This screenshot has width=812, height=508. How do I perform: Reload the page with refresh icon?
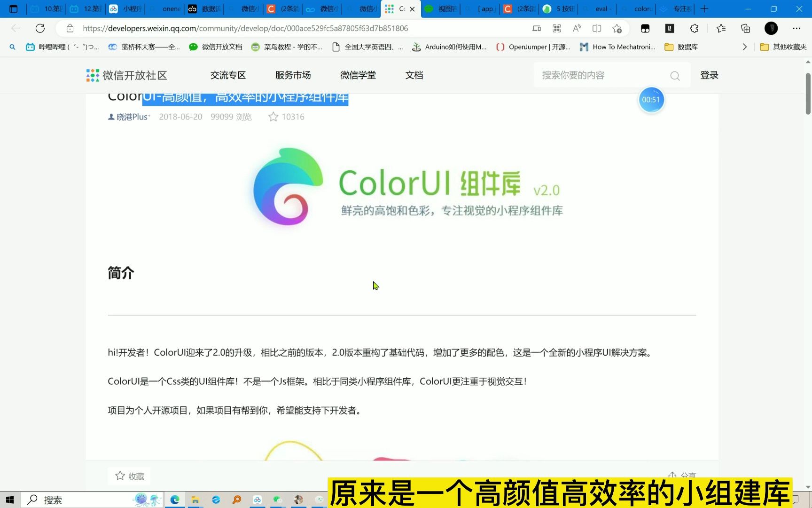pos(40,28)
